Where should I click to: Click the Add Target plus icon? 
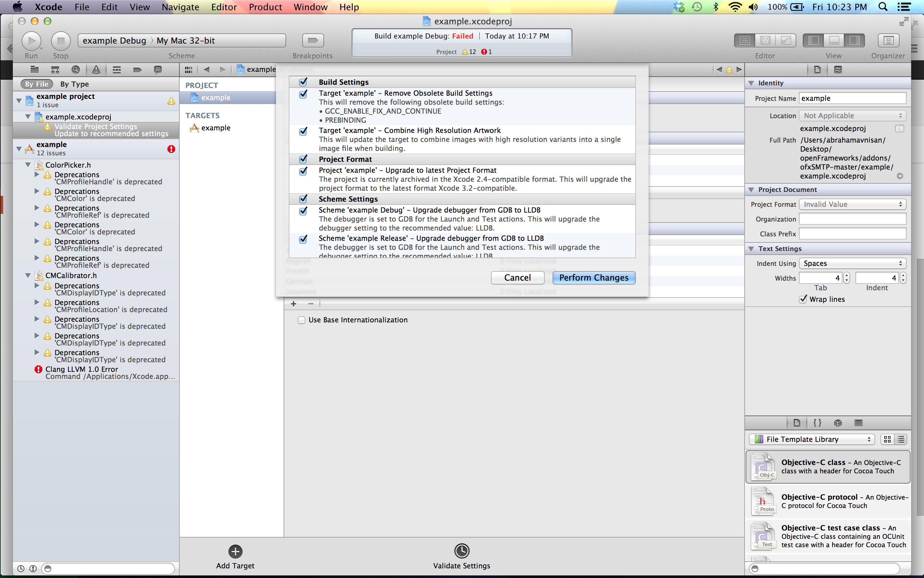235,552
